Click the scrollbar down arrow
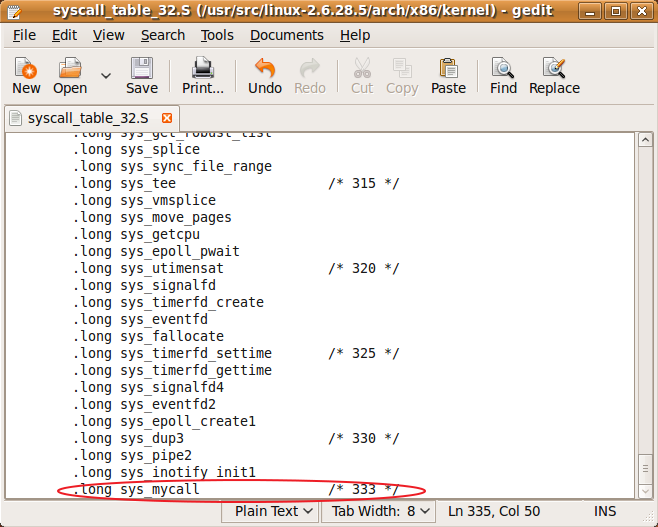The width and height of the screenshot is (658, 527). click(x=645, y=490)
